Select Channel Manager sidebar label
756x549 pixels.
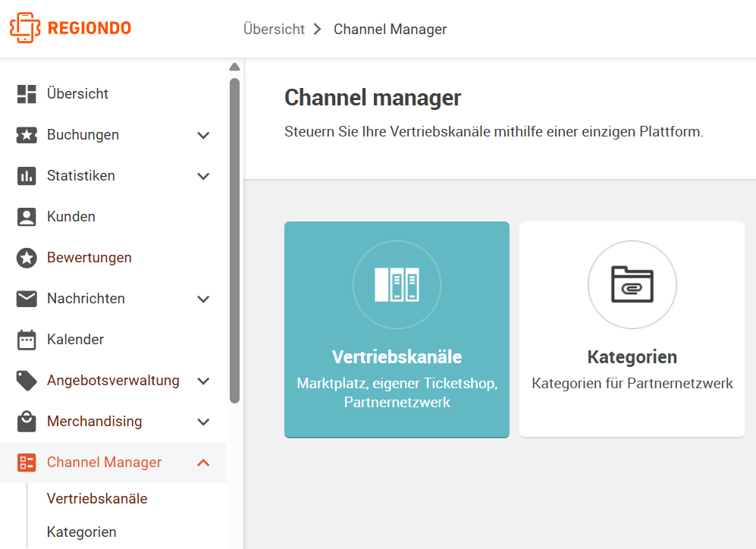click(x=104, y=463)
